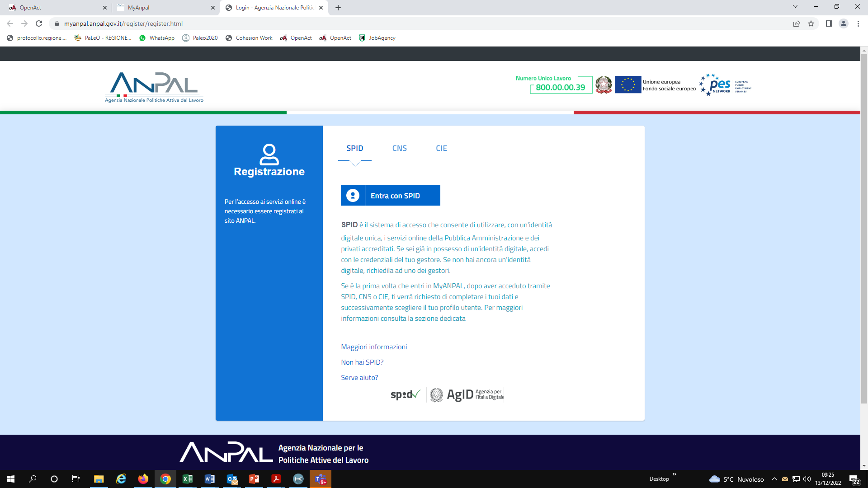Click the scrollbar down arrow
The width and height of the screenshot is (868, 488).
864,465
